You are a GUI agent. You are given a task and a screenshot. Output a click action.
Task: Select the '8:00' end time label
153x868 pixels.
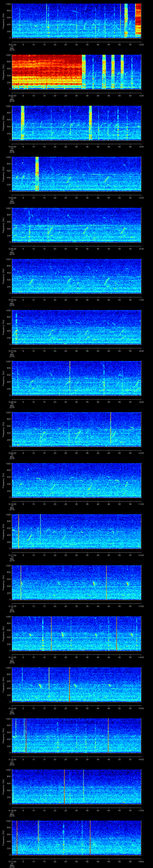coord(141,351)
